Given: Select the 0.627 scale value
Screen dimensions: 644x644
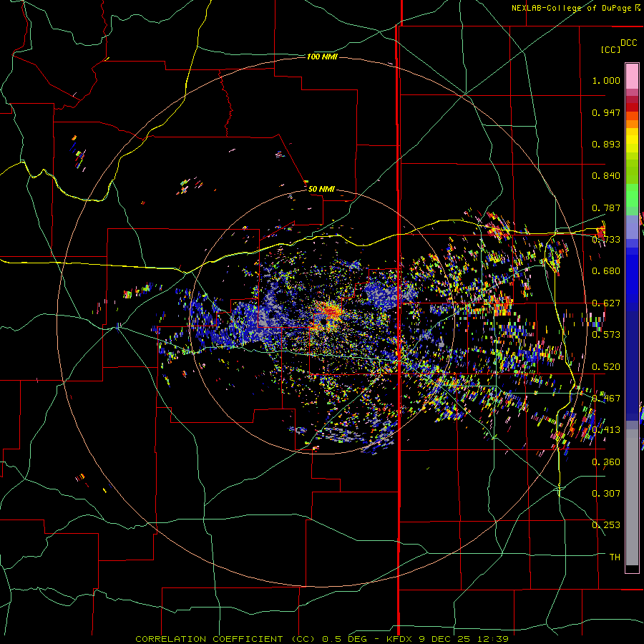Looking at the screenshot, I should click(606, 303).
